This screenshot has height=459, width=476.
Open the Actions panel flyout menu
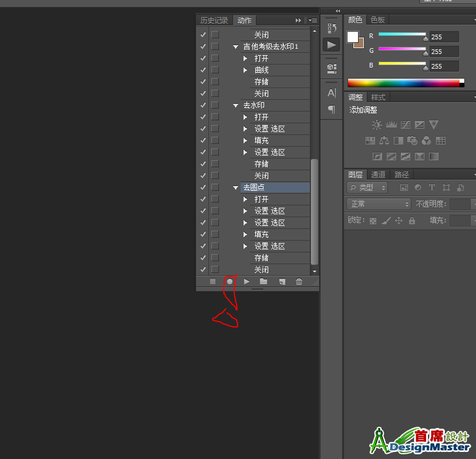tap(313, 21)
